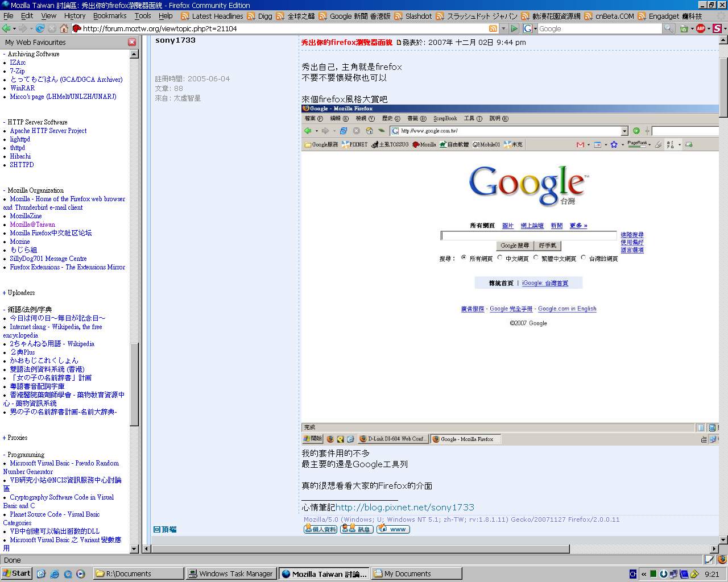
Task: Open the blog.pixnet.net/sony1733 link
Action: tap(404, 507)
